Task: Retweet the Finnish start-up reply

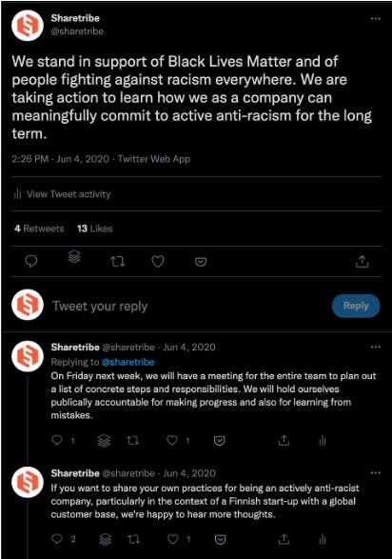Action: click(133, 539)
